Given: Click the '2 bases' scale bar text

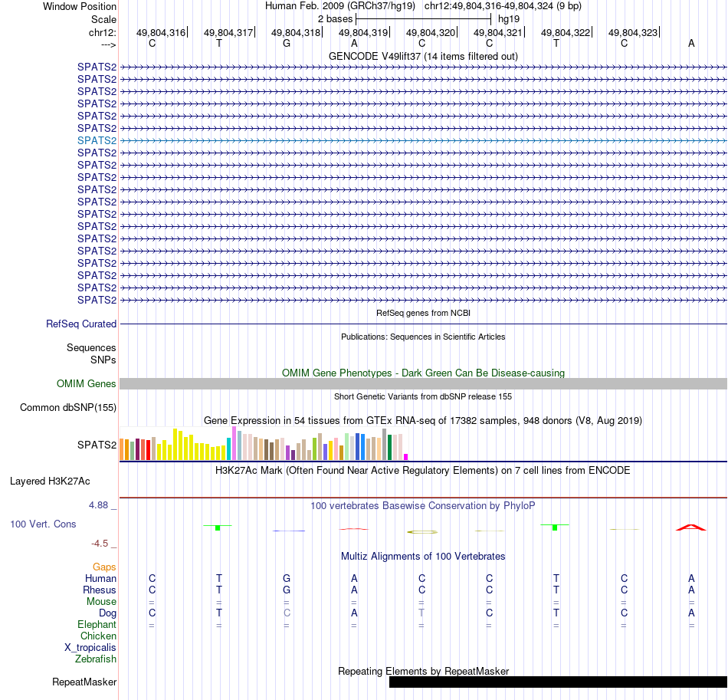Looking at the screenshot, I should click(x=335, y=19).
